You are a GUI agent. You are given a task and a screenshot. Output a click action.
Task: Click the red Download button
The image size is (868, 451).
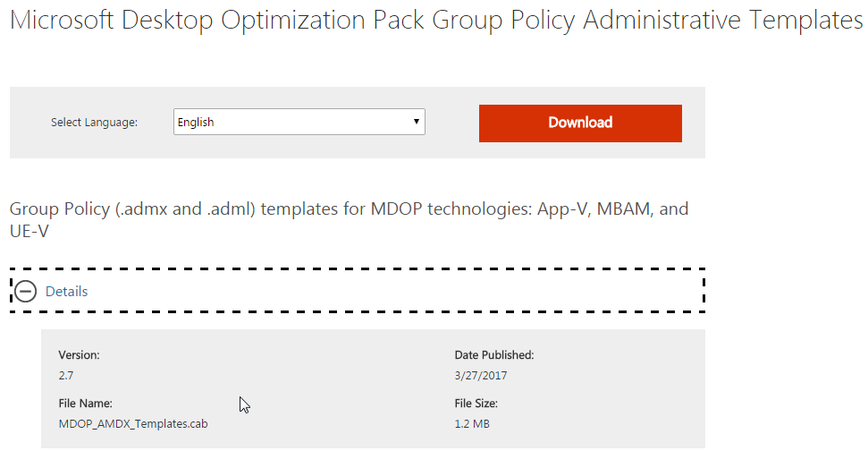point(580,123)
